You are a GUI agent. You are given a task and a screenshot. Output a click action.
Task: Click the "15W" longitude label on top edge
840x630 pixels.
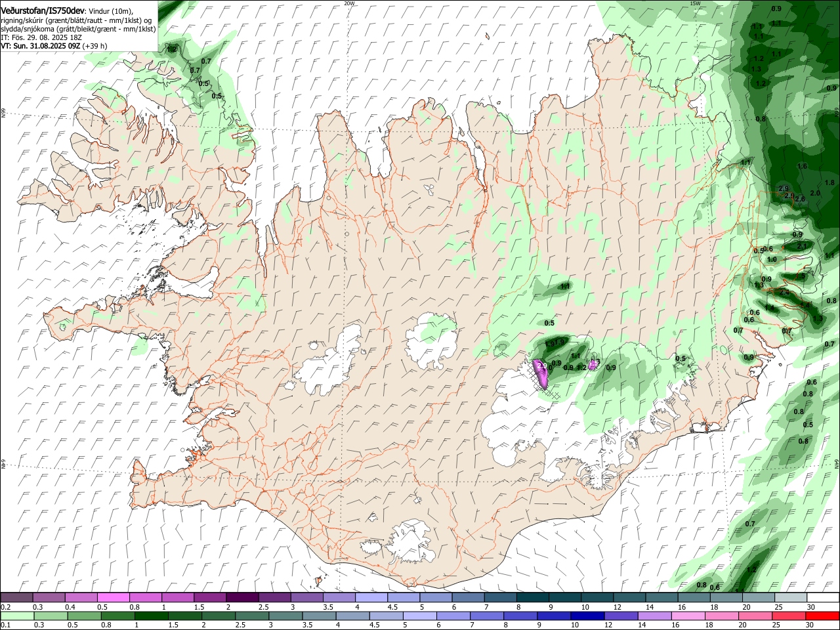[695, 3]
